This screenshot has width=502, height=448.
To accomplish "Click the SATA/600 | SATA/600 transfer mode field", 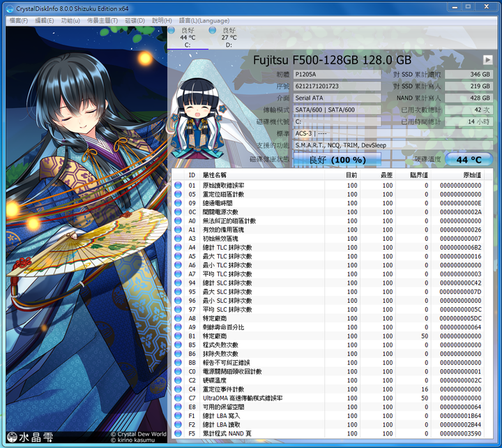I will pyautogui.click(x=337, y=110).
